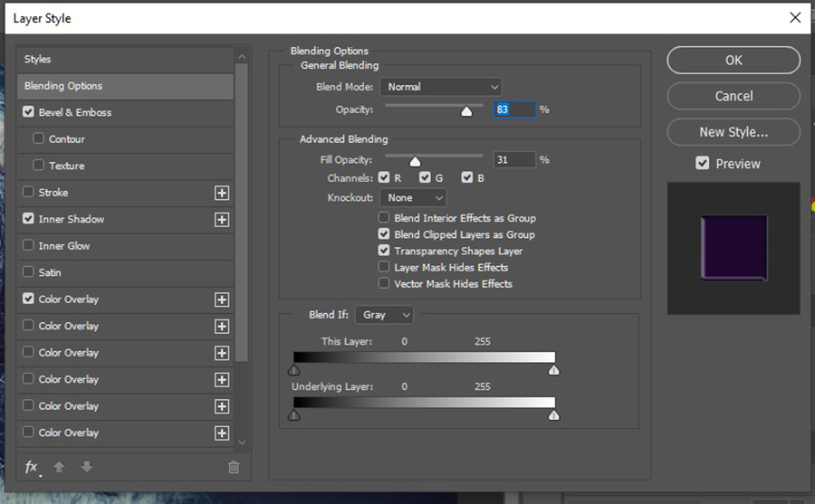Add another Stroke effect with plus icon
The image size is (815, 504).
[x=222, y=193]
